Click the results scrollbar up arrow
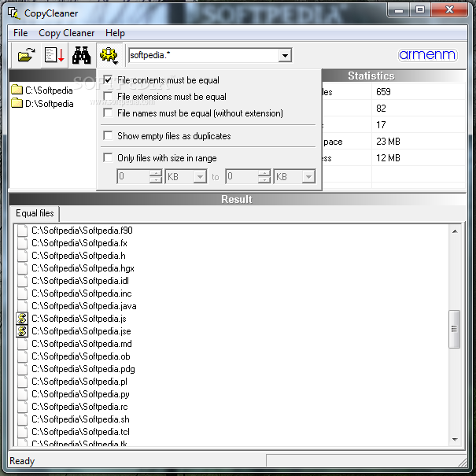 pyautogui.click(x=455, y=231)
